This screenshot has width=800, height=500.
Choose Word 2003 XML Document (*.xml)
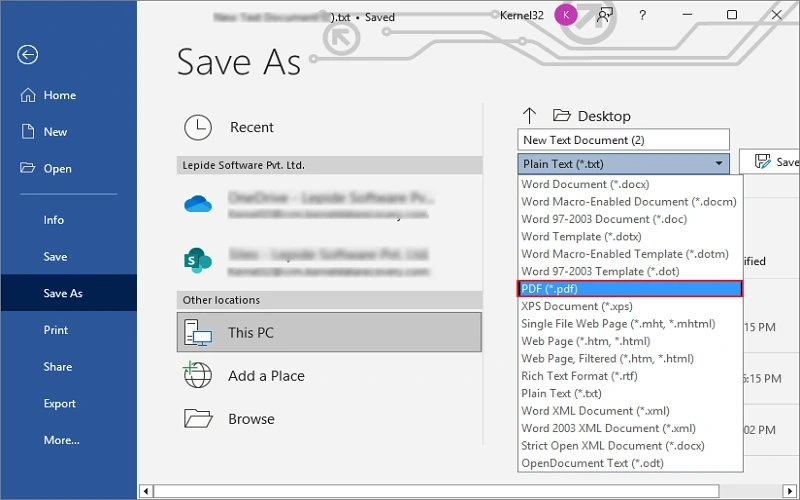pyautogui.click(x=630, y=428)
